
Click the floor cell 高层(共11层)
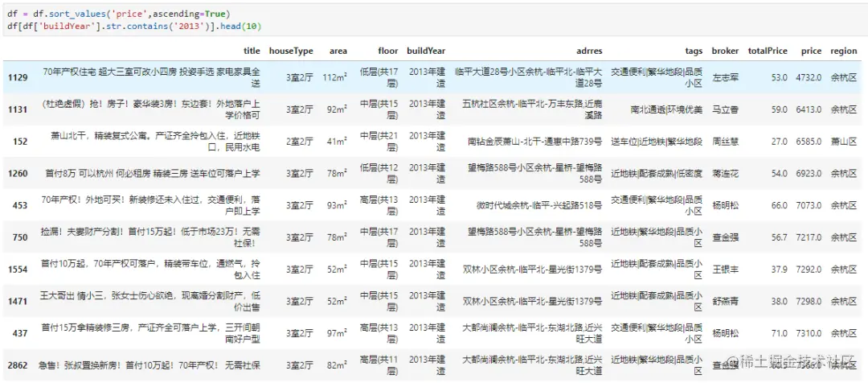click(x=379, y=365)
